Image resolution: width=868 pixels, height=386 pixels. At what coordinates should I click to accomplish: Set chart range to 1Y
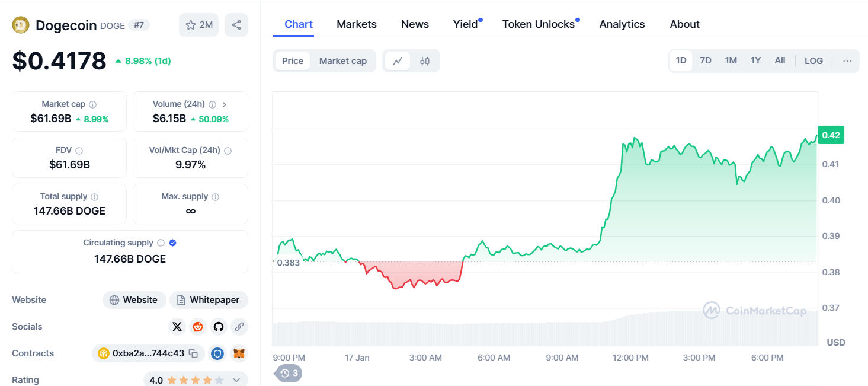pyautogui.click(x=755, y=60)
